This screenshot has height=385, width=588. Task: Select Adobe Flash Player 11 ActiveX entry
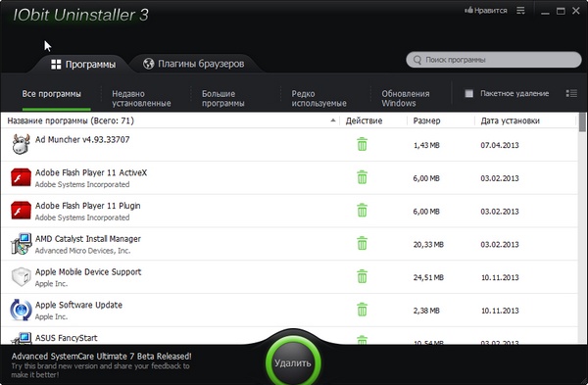click(x=289, y=177)
